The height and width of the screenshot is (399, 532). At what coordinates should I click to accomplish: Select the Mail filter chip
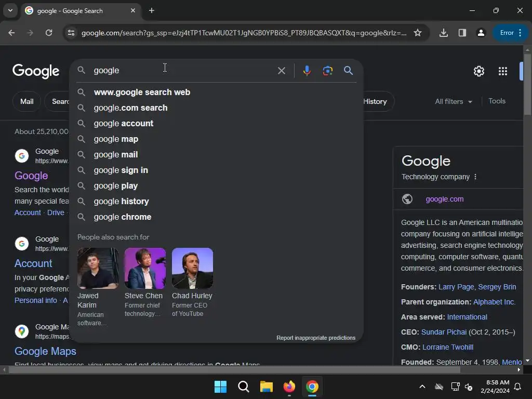coord(27,101)
